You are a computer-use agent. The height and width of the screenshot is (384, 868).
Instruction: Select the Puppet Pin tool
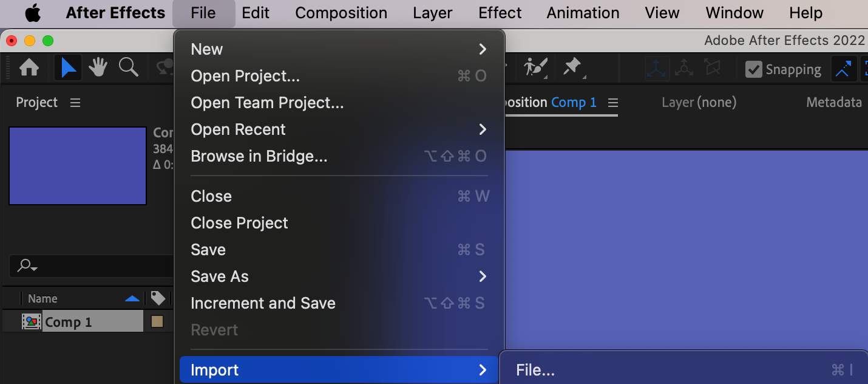coord(572,67)
